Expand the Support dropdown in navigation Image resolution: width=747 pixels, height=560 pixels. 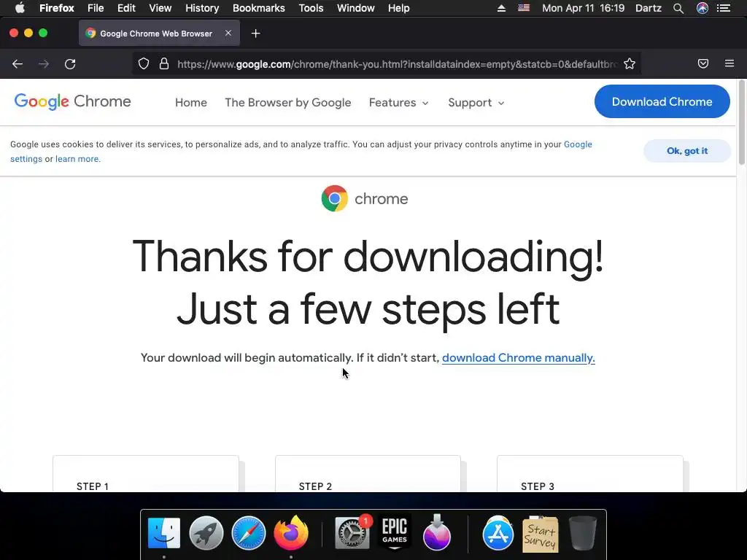point(476,102)
